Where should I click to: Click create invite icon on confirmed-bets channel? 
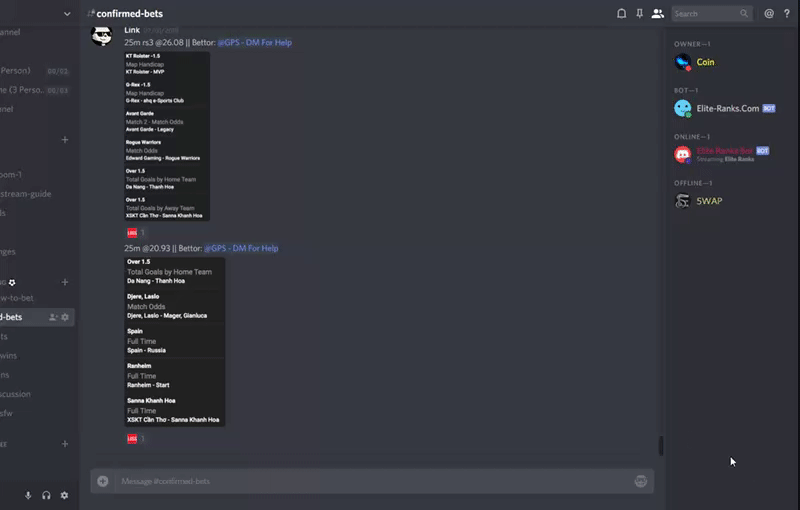[53, 317]
